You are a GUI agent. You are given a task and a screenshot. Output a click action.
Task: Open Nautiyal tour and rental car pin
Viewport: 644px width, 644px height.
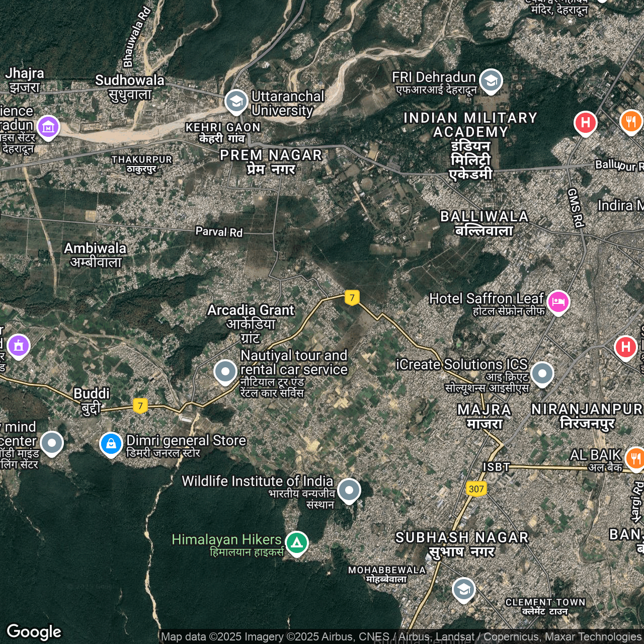click(x=225, y=372)
